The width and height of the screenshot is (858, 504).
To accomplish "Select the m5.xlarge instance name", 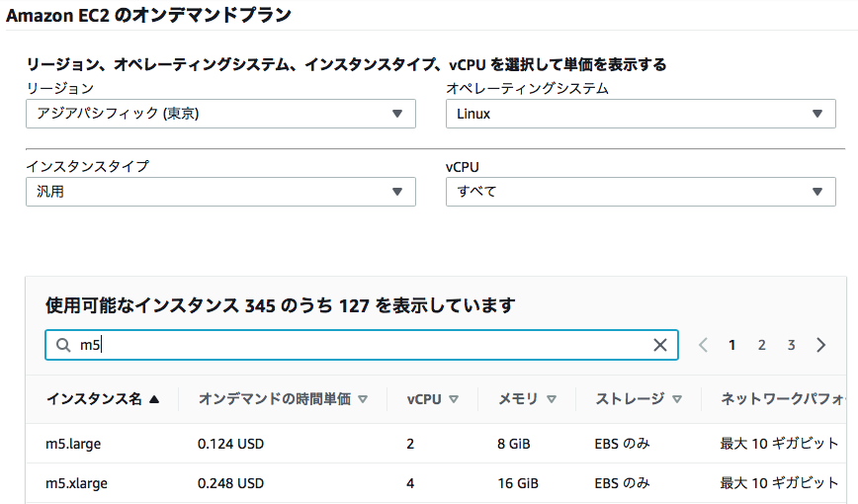I will (x=77, y=484).
